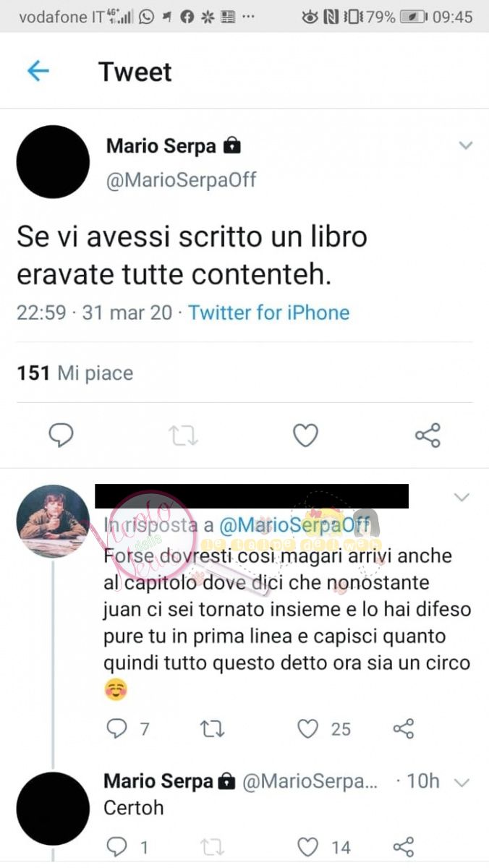This screenshot has height=868, width=489.
Task: Expand options chevron on the reply tweet
Action: [461, 498]
